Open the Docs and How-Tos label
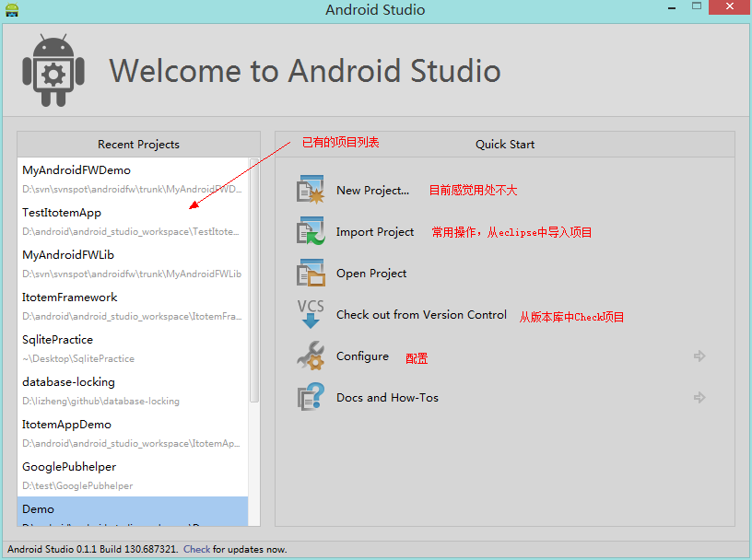752x560 pixels. [x=387, y=398]
